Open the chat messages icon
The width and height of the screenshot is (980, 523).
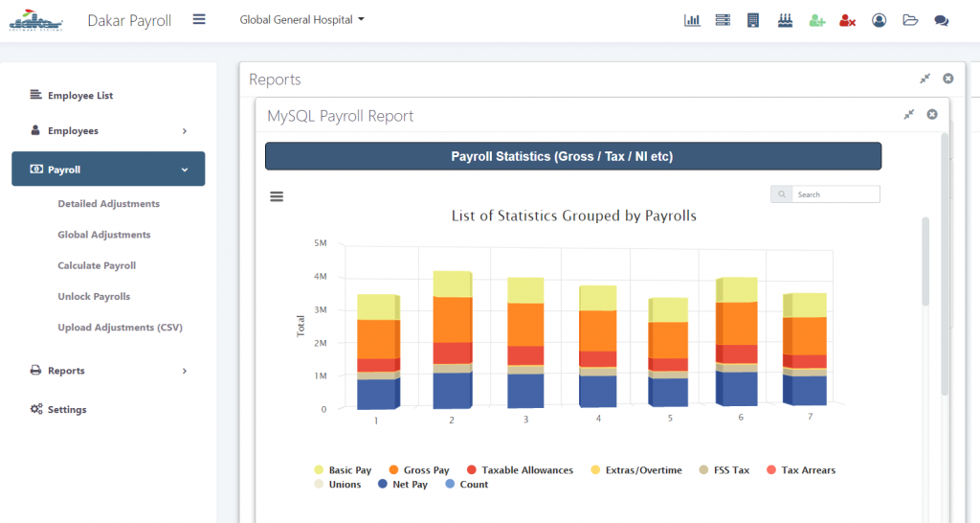tap(942, 20)
